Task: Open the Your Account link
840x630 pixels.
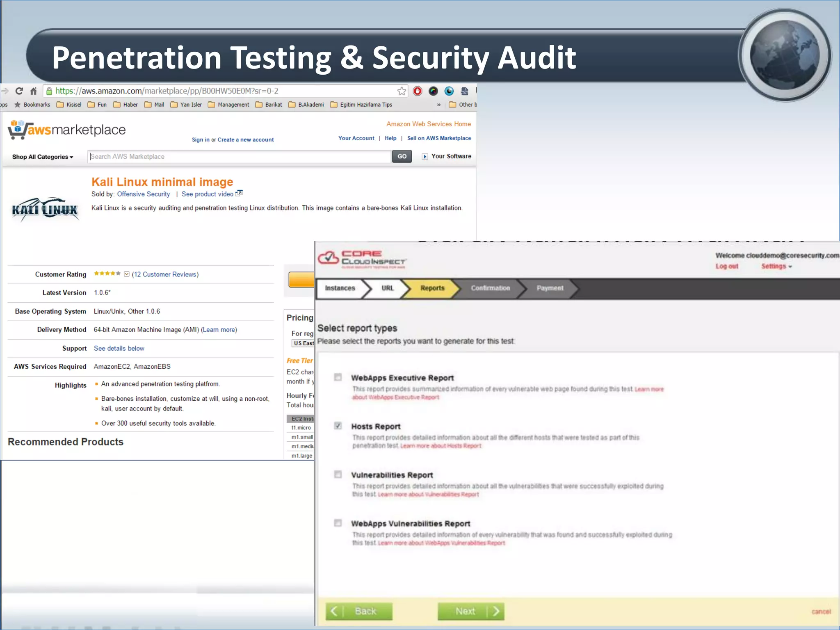Action: 356,138
